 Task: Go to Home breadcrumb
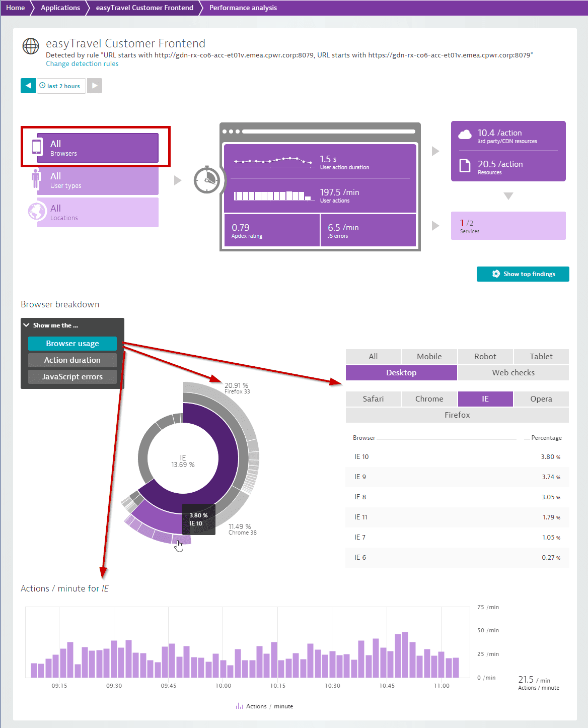click(16, 8)
